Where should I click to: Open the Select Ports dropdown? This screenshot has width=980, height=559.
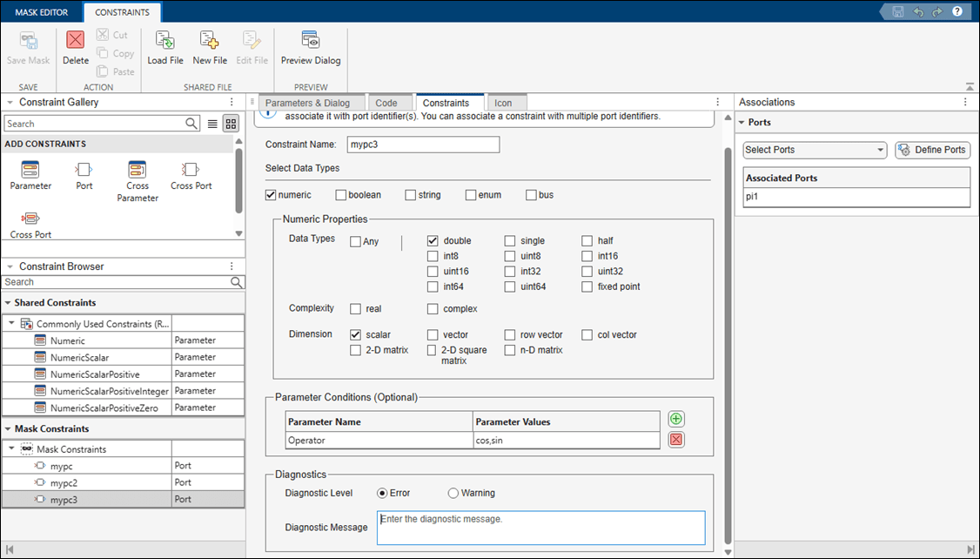click(814, 150)
